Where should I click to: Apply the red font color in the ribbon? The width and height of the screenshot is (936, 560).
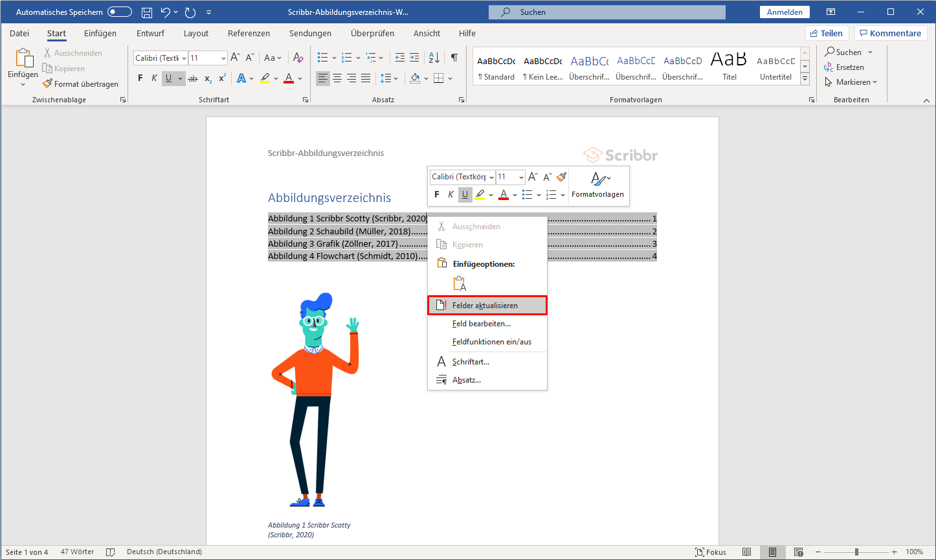(288, 78)
